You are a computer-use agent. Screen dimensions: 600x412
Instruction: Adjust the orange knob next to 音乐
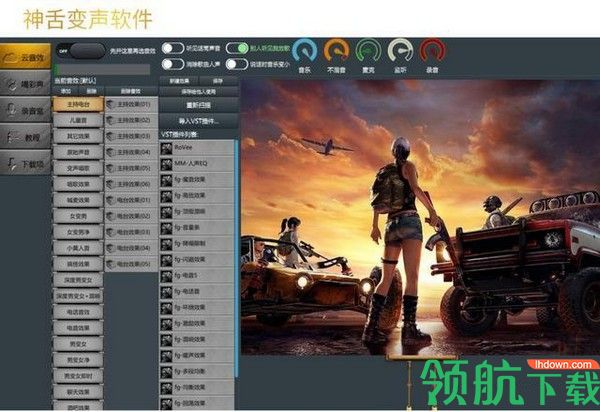pyautogui.click(x=336, y=51)
